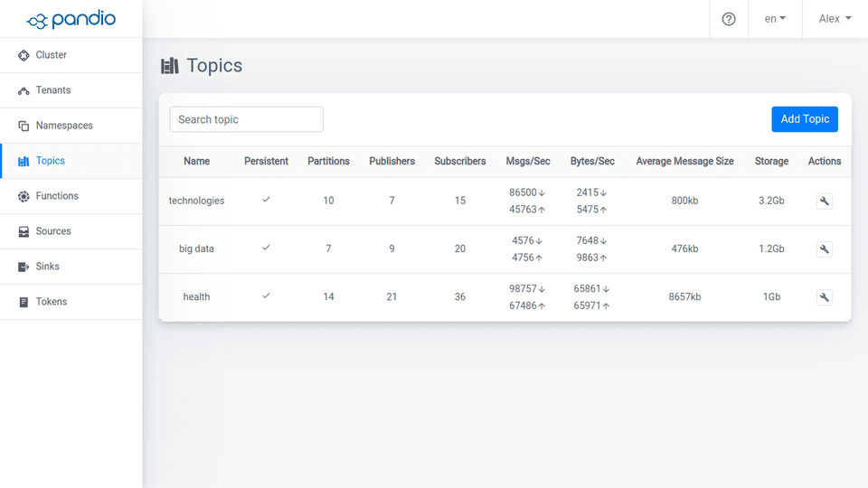Image resolution: width=868 pixels, height=488 pixels.
Task: Click the Add Topic button
Action: point(805,119)
